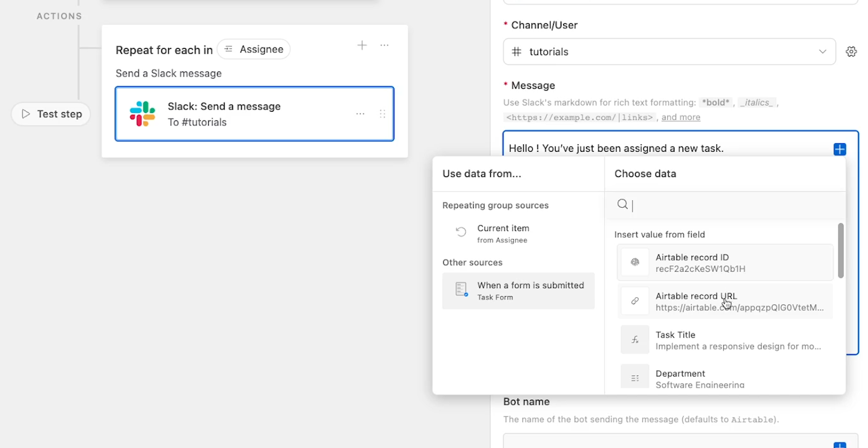Insert the Airtable record URL field
This screenshot has height=448, width=868.
tap(725, 301)
